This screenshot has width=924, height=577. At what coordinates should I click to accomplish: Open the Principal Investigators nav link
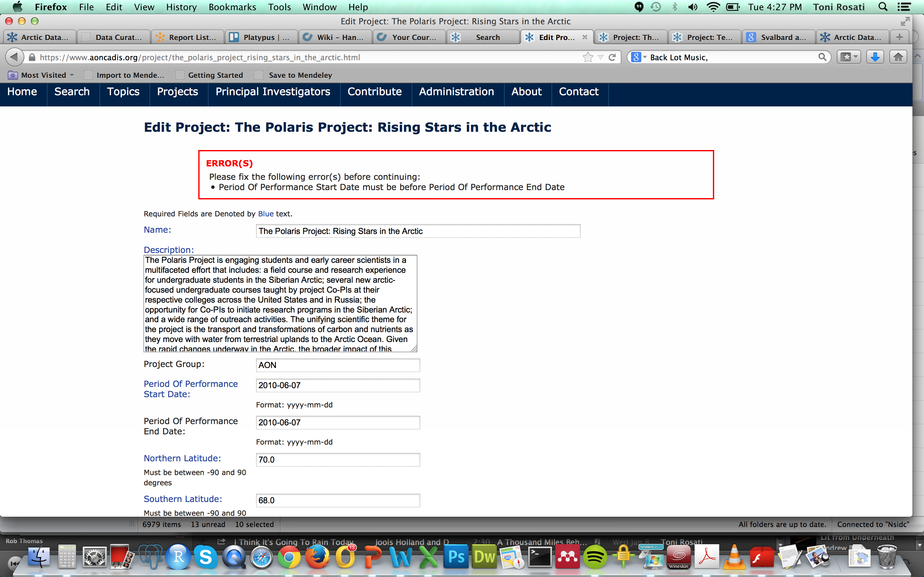click(273, 92)
